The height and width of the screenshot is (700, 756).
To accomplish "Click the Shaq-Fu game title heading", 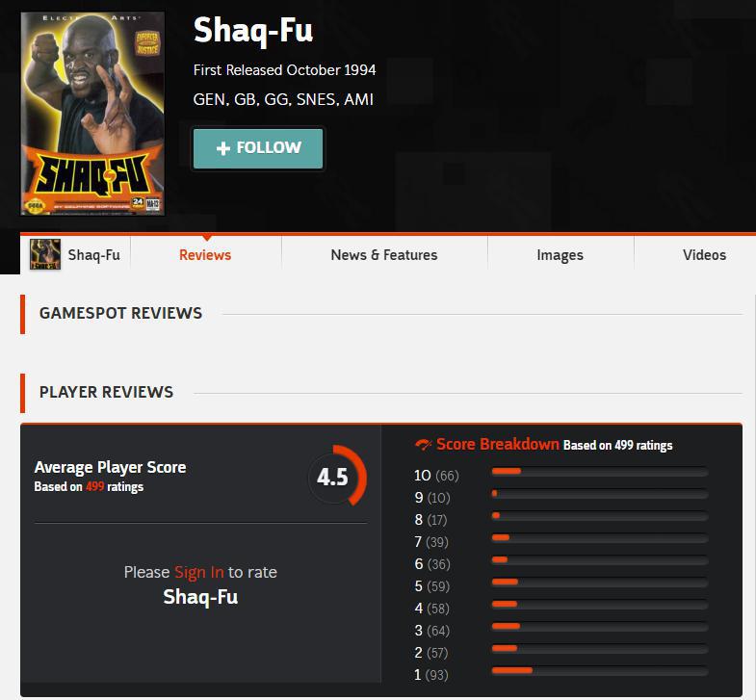I will tap(253, 31).
